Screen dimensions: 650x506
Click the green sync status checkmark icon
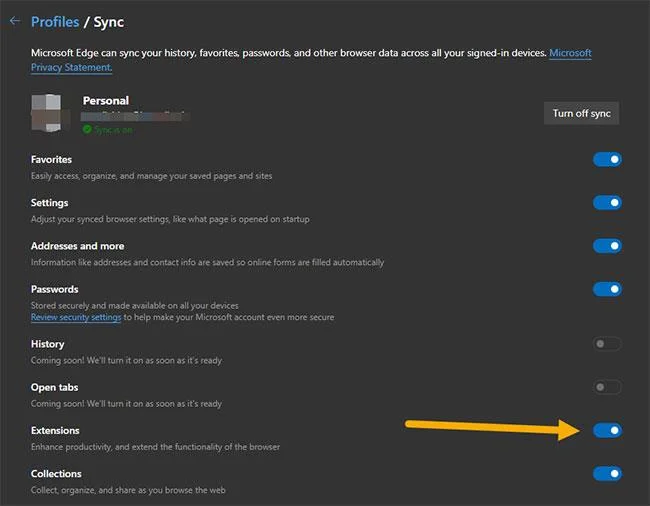87,129
